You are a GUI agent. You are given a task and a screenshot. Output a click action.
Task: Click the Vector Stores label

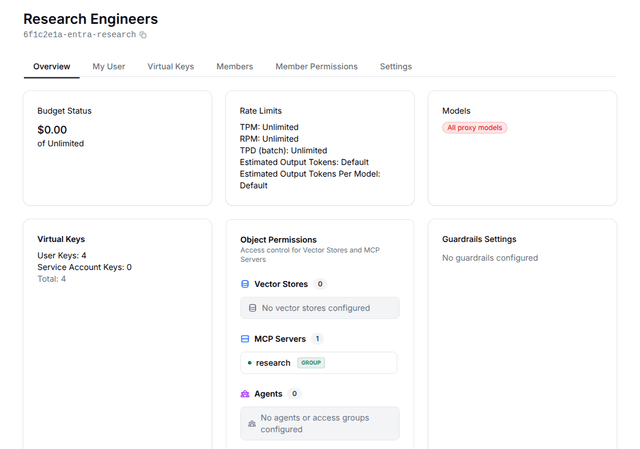click(281, 284)
